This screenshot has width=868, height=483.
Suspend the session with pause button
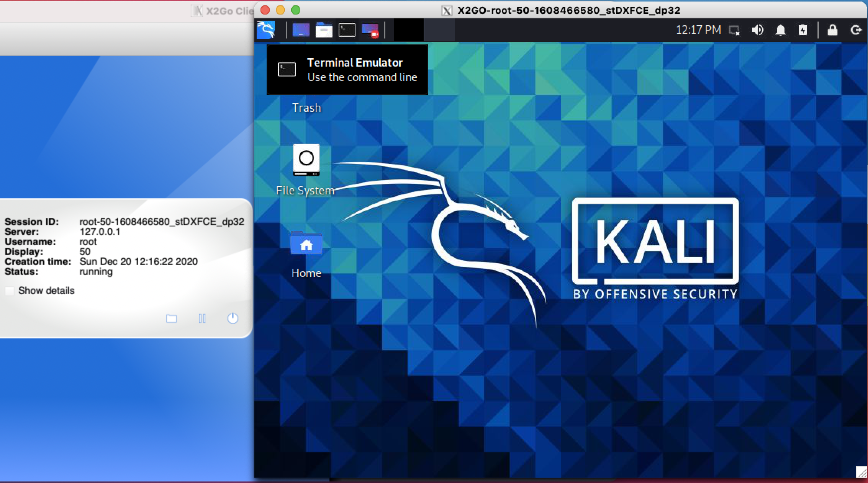[x=202, y=318]
